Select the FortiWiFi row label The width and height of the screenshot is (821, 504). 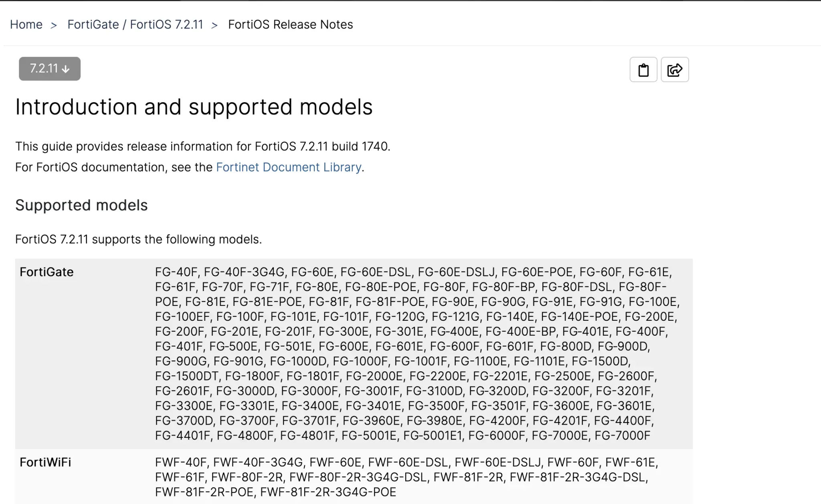pyautogui.click(x=45, y=462)
